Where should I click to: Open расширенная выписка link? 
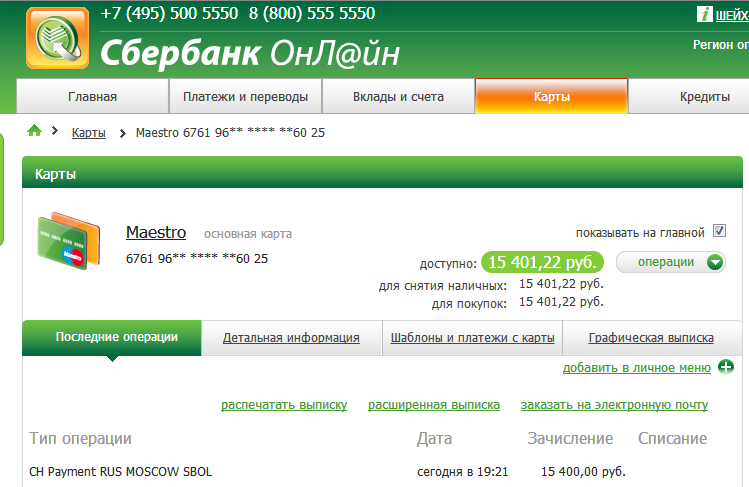point(434,405)
